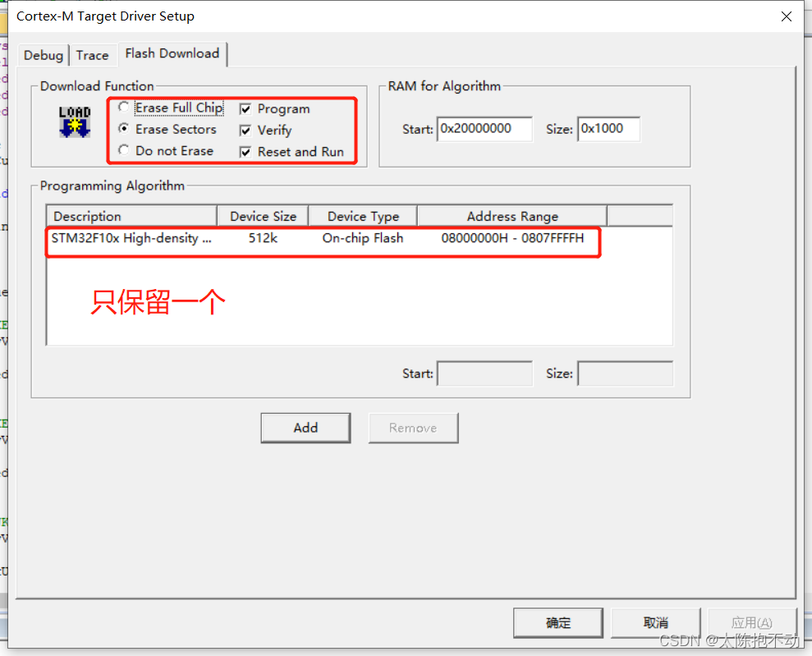The width and height of the screenshot is (812, 656).
Task: Open the Trace tab
Action: (92, 55)
